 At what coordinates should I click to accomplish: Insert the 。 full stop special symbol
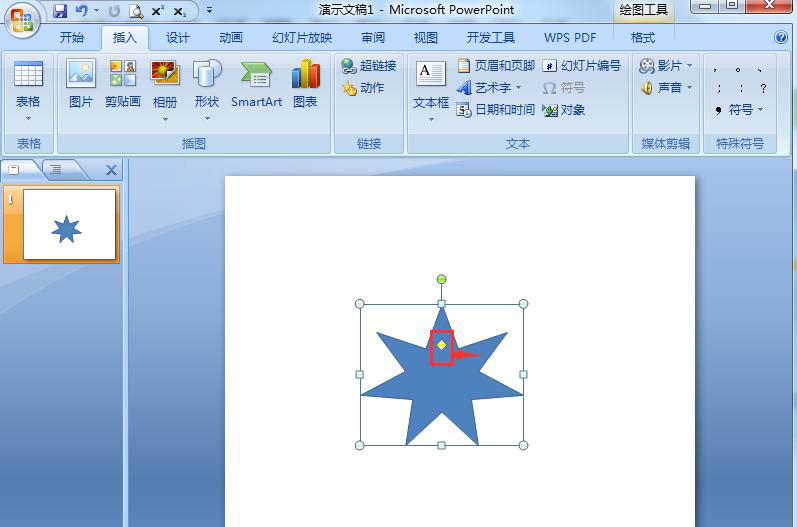738,69
